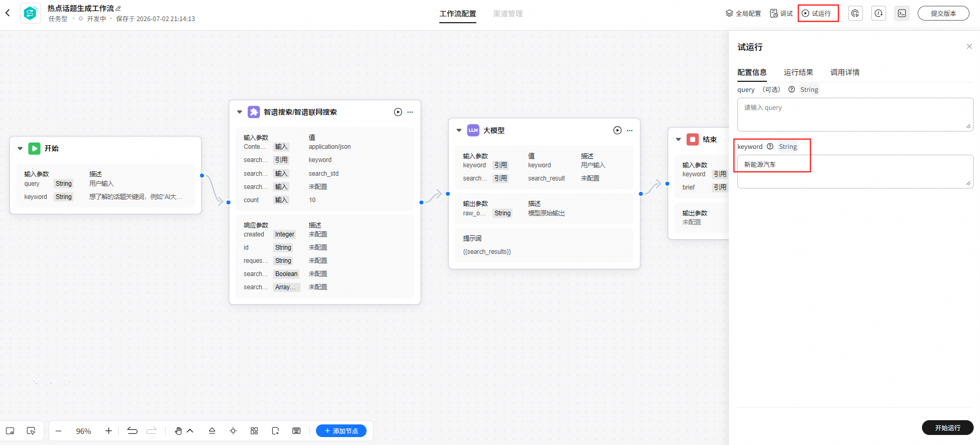Zoom out with the minus button

tap(59, 431)
